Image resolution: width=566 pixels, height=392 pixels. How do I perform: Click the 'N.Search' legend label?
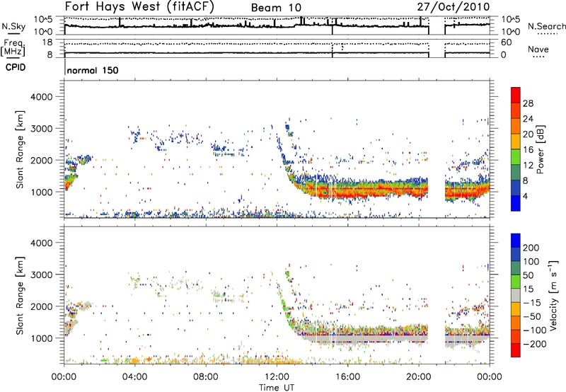[546, 26]
